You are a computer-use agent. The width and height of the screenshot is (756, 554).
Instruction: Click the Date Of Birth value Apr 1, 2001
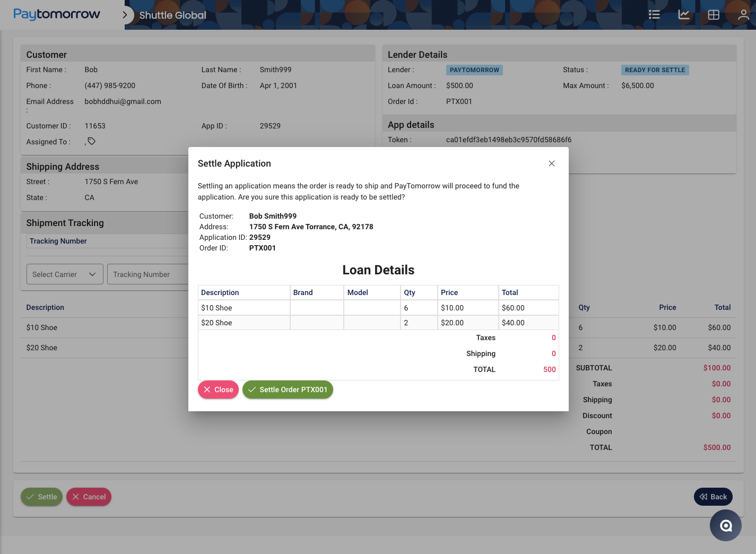[279, 85]
